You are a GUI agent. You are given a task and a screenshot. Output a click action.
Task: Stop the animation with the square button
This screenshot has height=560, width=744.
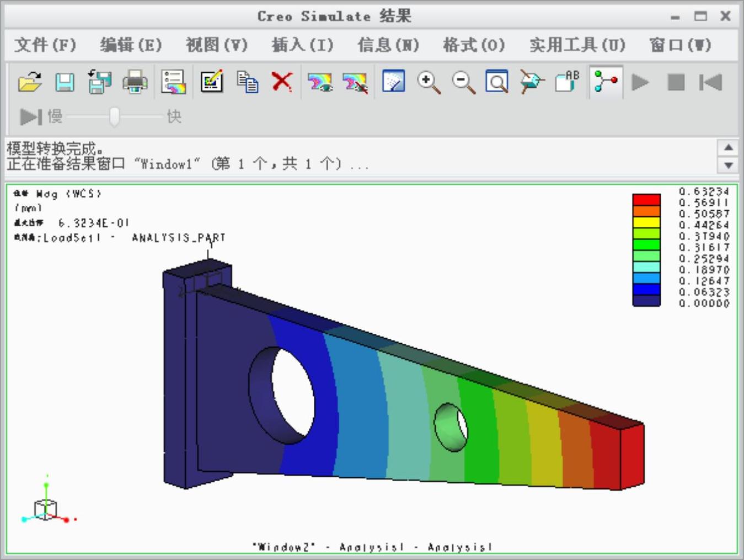click(676, 83)
